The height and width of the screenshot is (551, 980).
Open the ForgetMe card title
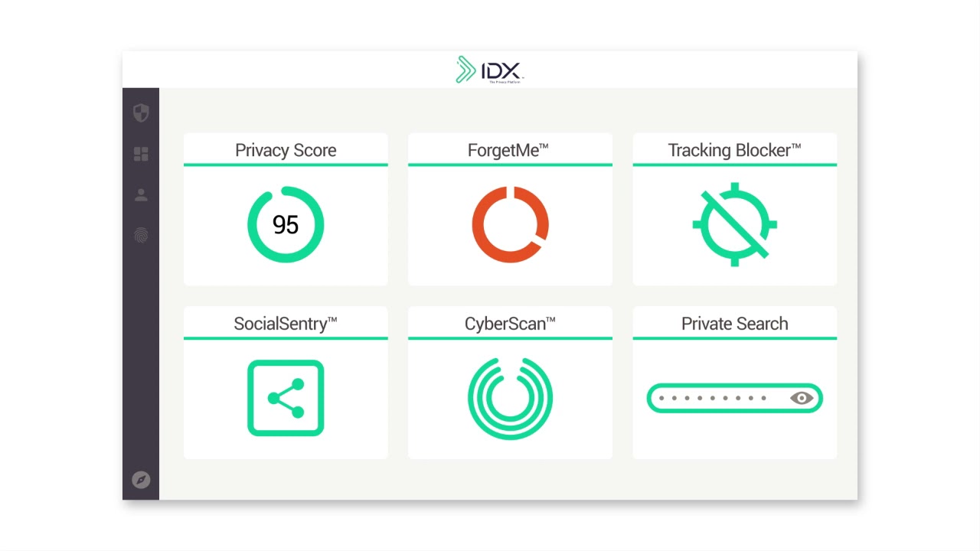click(508, 150)
